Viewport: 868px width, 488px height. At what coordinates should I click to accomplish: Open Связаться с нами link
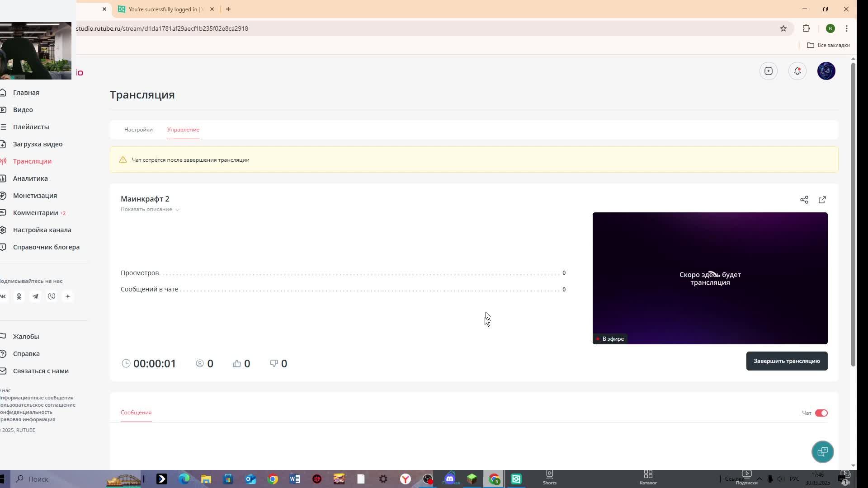tap(41, 371)
